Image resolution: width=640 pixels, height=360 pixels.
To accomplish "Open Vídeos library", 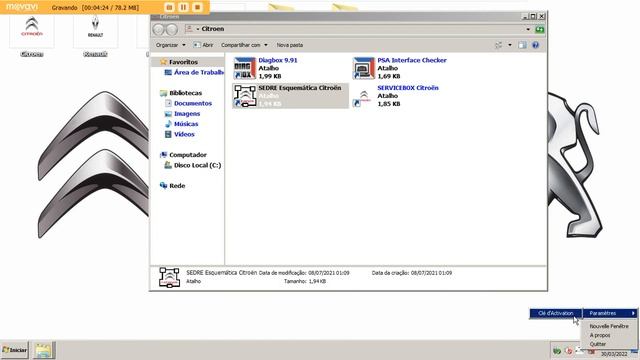I will (x=184, y=134).
